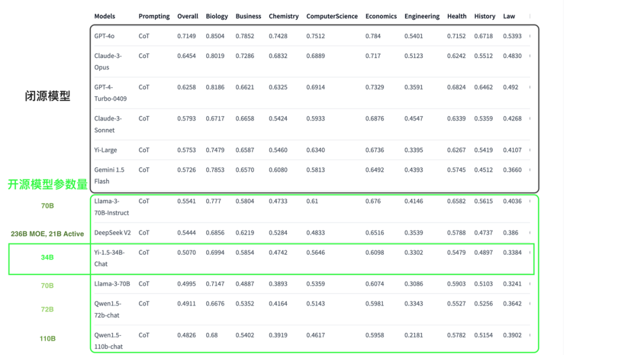Click the 72B parameter label
Viewport: 644px width, 355px height.
coord(47,310)
